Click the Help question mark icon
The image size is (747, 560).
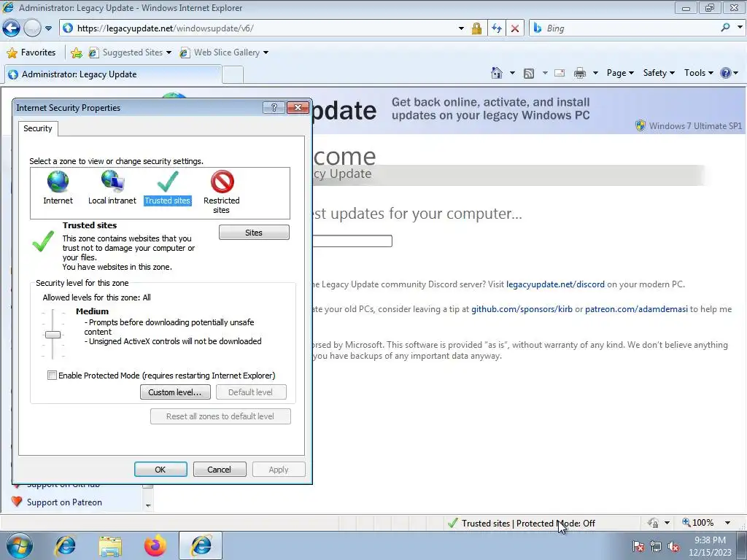(726, 73)
